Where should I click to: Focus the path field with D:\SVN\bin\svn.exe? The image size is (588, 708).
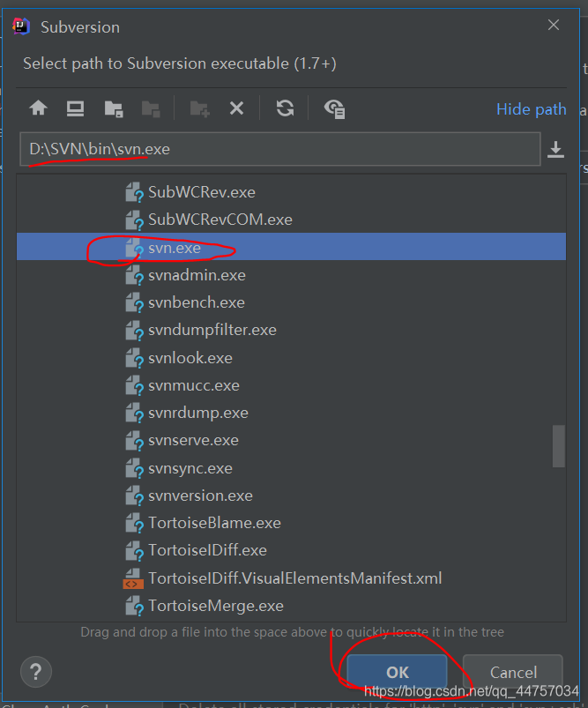coord(280,149)
